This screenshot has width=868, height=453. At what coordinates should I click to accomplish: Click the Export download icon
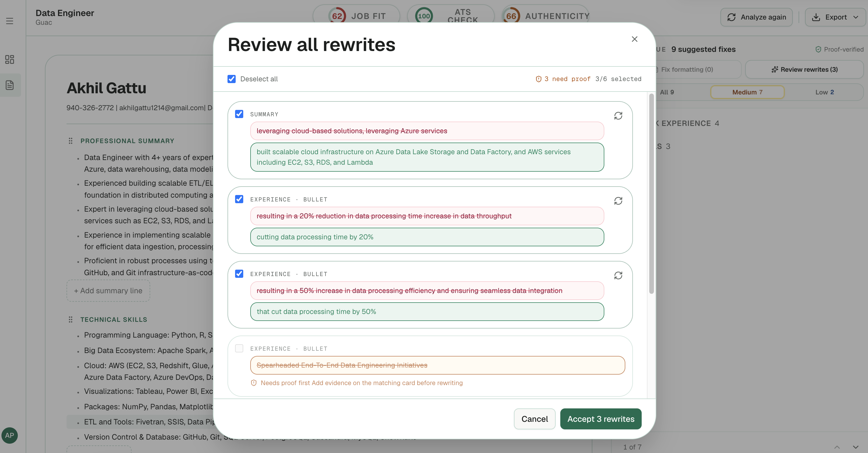(x=816, y=17)
